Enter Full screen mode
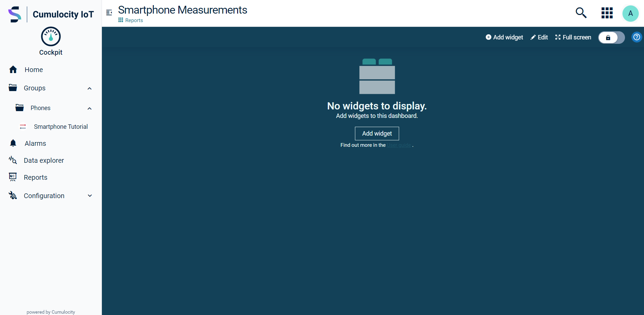Viewport: 644px width, 315px height. tap(573, 37)
